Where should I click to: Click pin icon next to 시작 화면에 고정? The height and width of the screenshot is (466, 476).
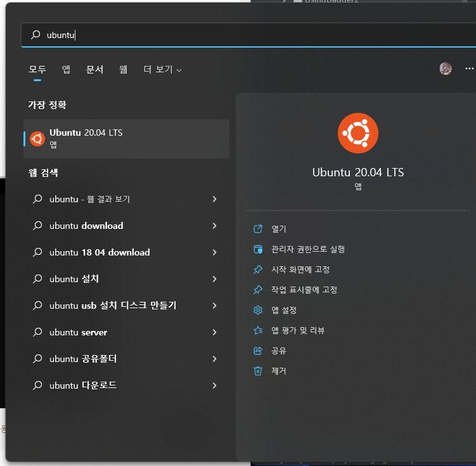pos(258,269)
